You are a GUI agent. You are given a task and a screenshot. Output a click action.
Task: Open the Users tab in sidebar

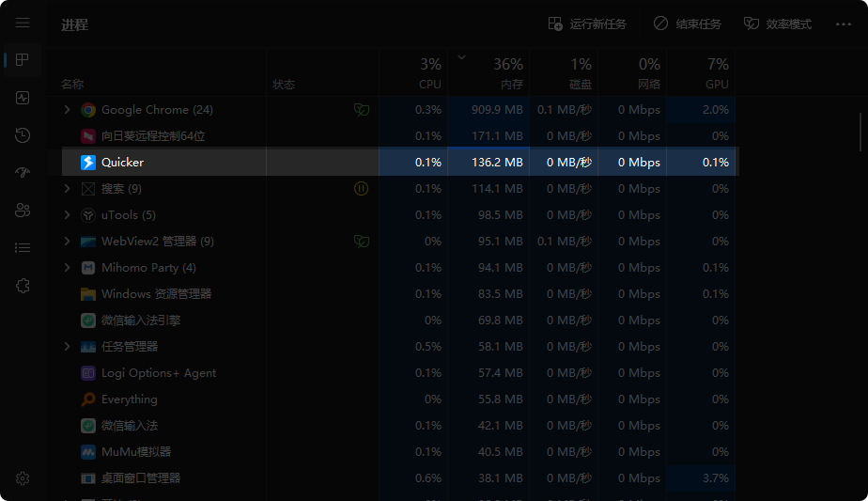[23, 210]
